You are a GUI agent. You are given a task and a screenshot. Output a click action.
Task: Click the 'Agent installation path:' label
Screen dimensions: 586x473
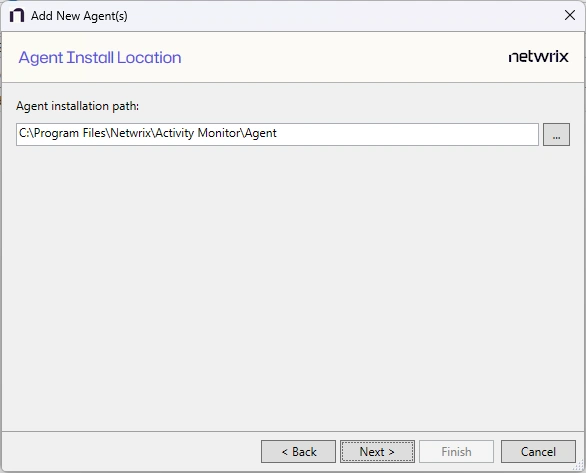tap(77, 106)
